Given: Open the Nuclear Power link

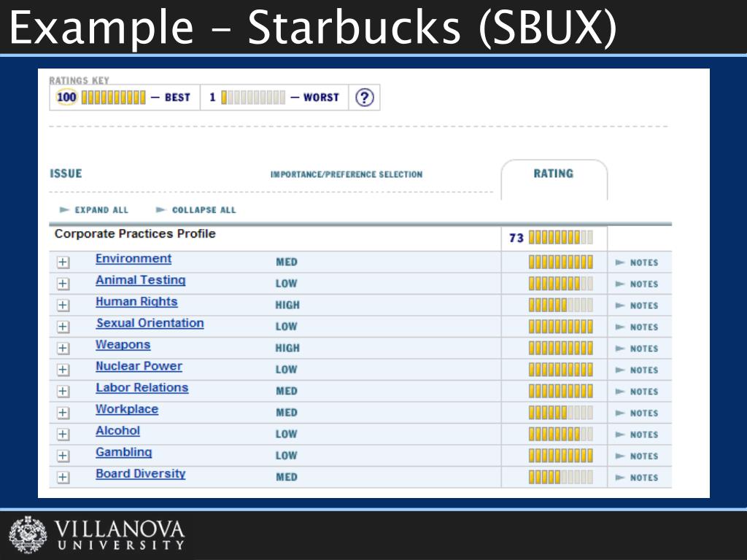Looking at the screenshot, I should (139, 366).
